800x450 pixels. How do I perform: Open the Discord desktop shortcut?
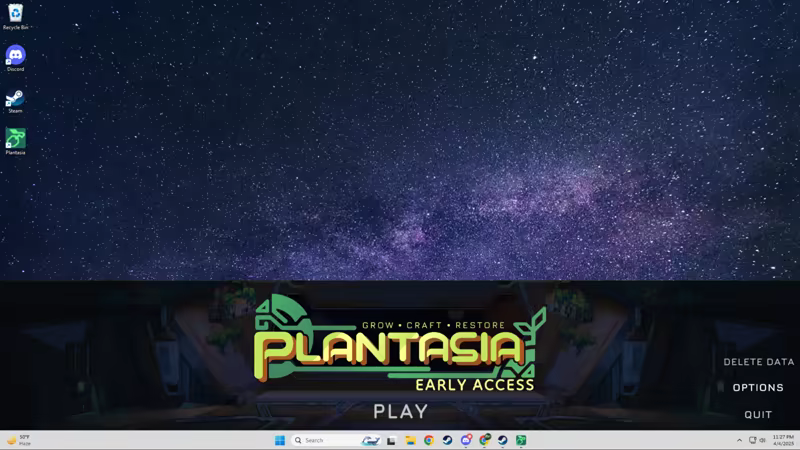point(15,57)
